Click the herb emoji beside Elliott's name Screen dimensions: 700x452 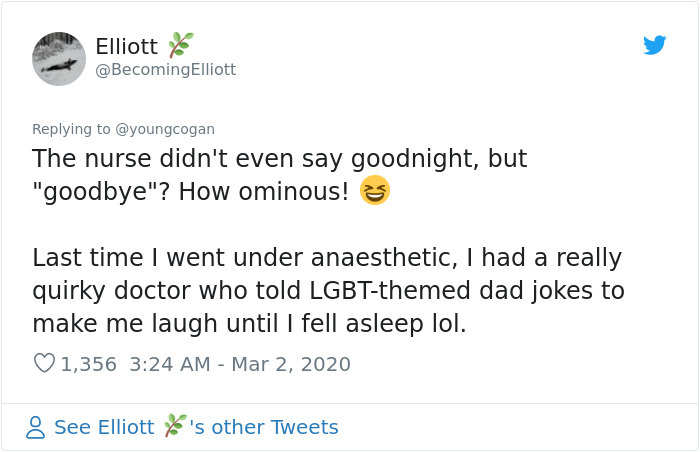click(180, 45)
